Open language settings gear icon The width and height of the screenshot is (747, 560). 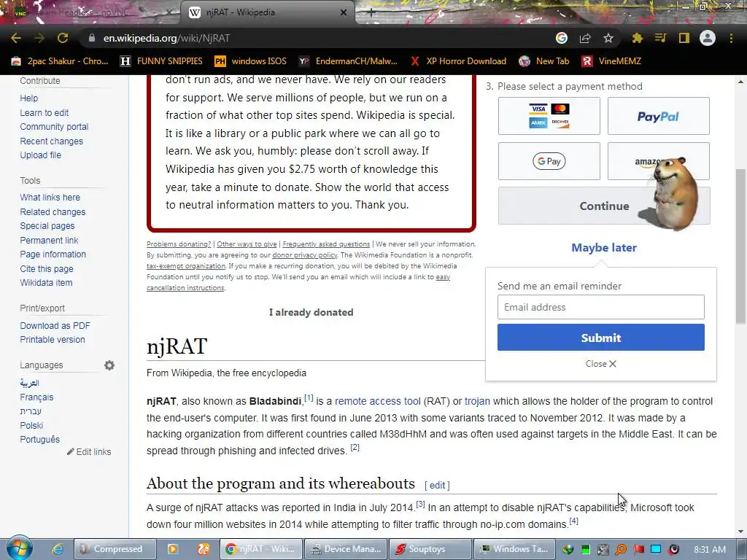click(x=109, y=365)
